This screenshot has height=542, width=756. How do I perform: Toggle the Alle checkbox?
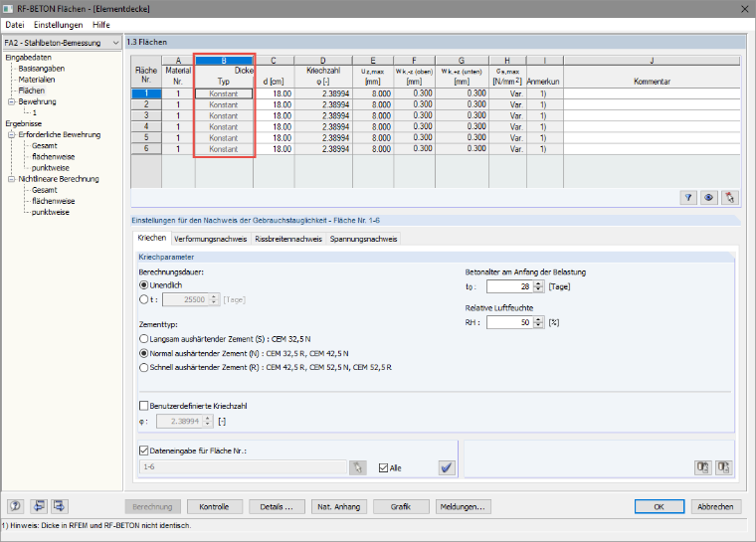pyautogui.click(x=383, y=468)
